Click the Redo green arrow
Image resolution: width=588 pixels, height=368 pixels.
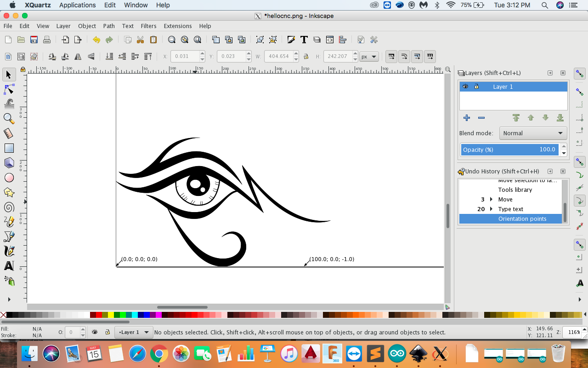(x=109, y=40)
